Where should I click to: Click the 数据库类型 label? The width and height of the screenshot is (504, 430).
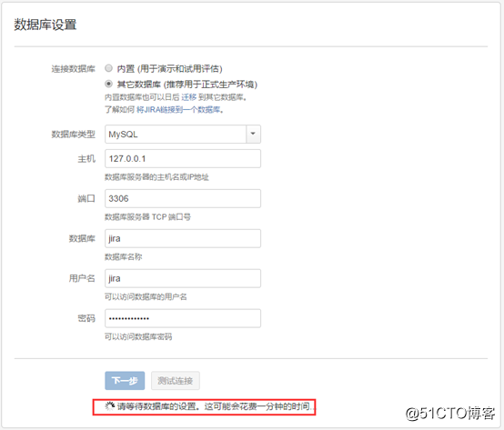coord(74,135)
